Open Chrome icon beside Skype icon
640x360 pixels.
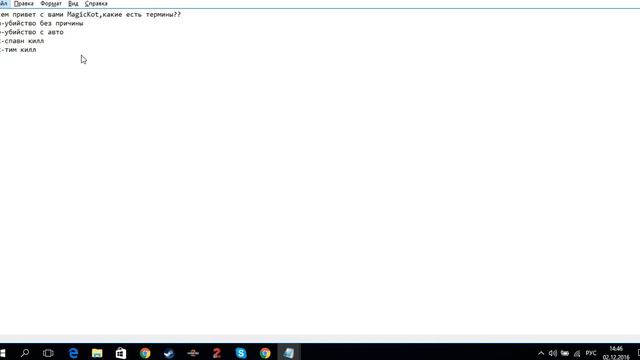265,353
